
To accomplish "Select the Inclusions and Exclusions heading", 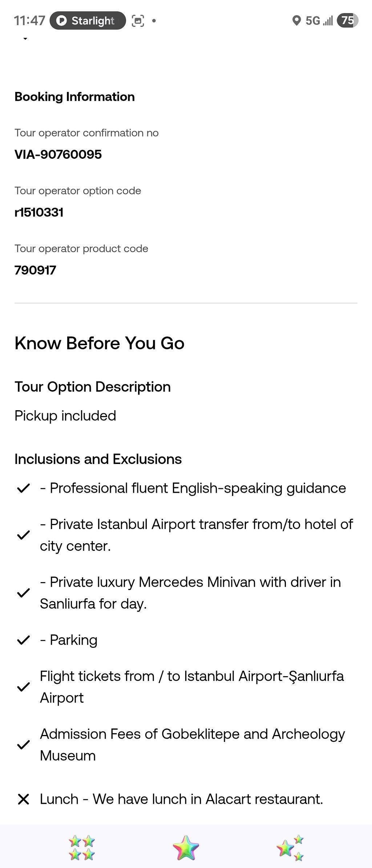I will pos(98,459).
